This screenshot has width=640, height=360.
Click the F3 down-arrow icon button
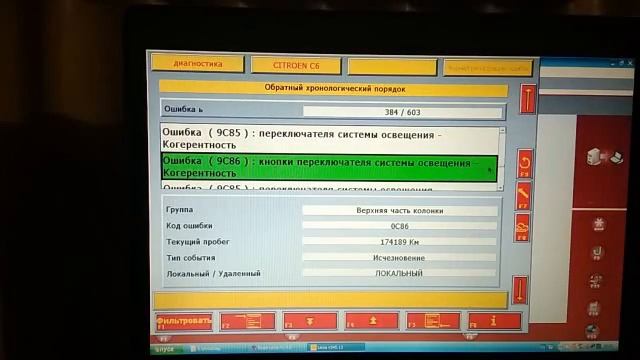(310, 321)
